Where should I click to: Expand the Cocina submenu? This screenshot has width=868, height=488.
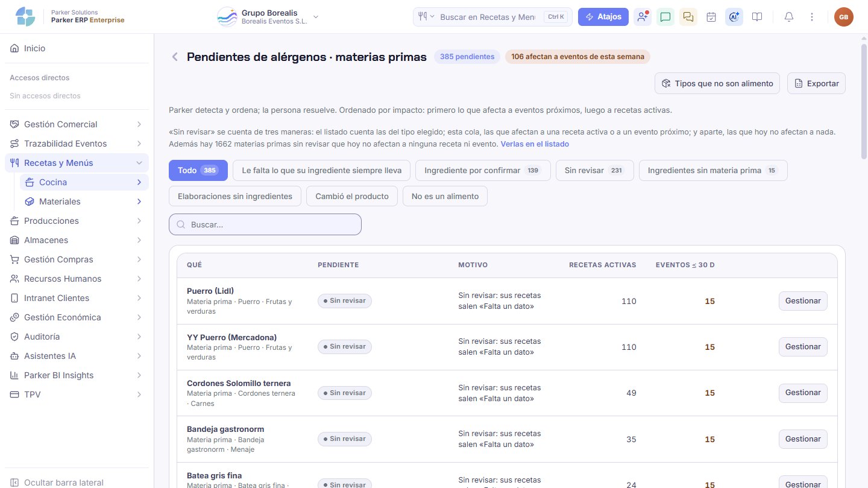point(84,182)
